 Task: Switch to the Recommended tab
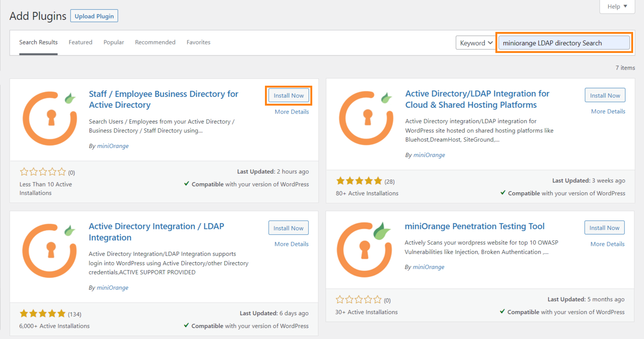click(x=155, y=42)
